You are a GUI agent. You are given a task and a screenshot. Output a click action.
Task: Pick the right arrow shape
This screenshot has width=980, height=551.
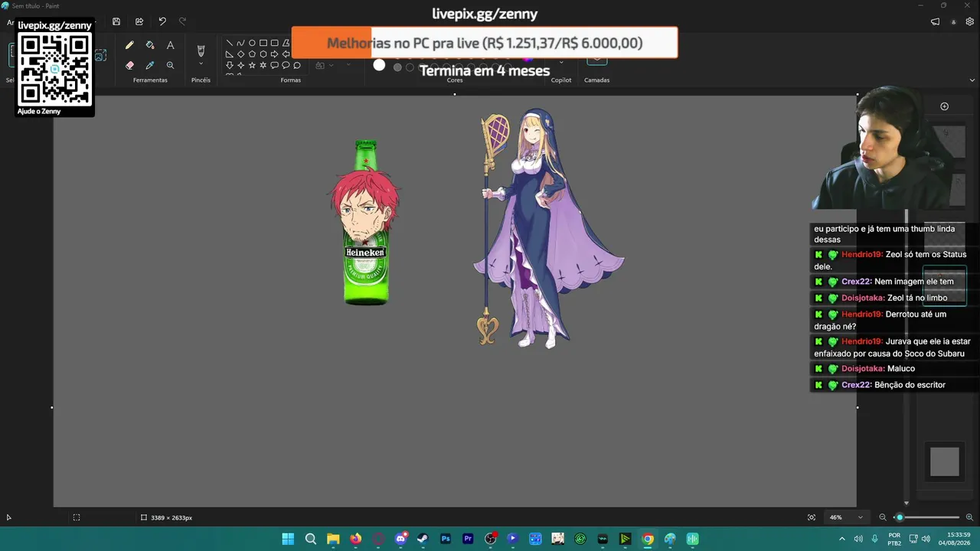tap(274, 54)
